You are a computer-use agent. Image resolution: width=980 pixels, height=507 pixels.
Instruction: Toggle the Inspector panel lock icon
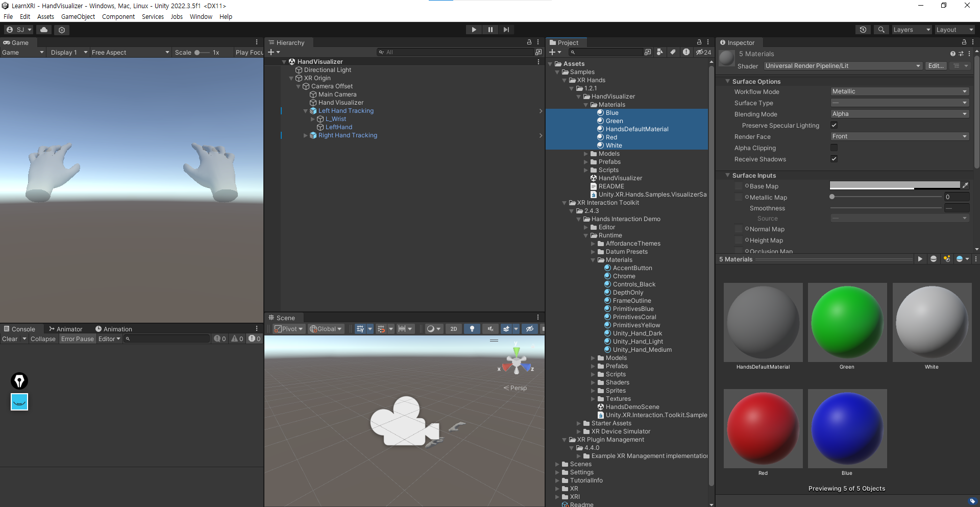click(964, 42)
